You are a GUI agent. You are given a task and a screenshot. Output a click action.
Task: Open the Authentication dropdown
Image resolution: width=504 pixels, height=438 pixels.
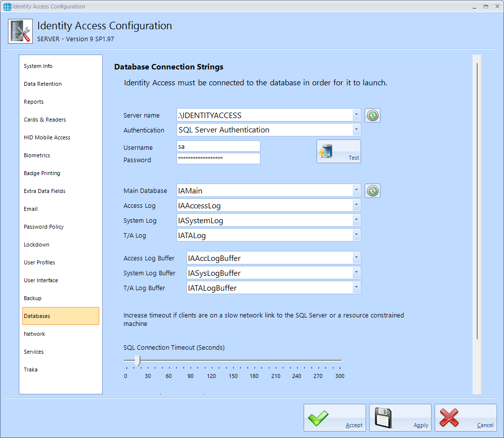[x=356, y=129]
